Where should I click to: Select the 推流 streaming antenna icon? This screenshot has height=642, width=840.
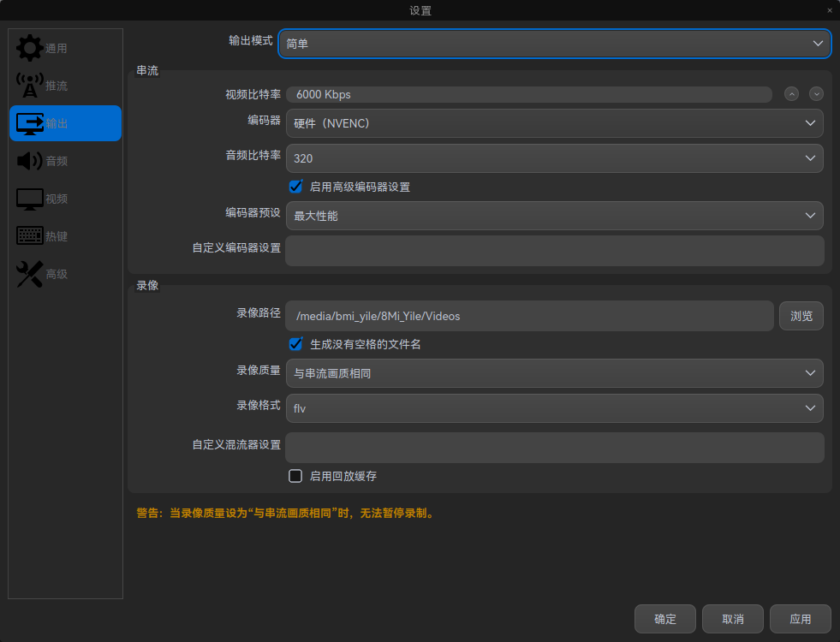click(29, 86)
